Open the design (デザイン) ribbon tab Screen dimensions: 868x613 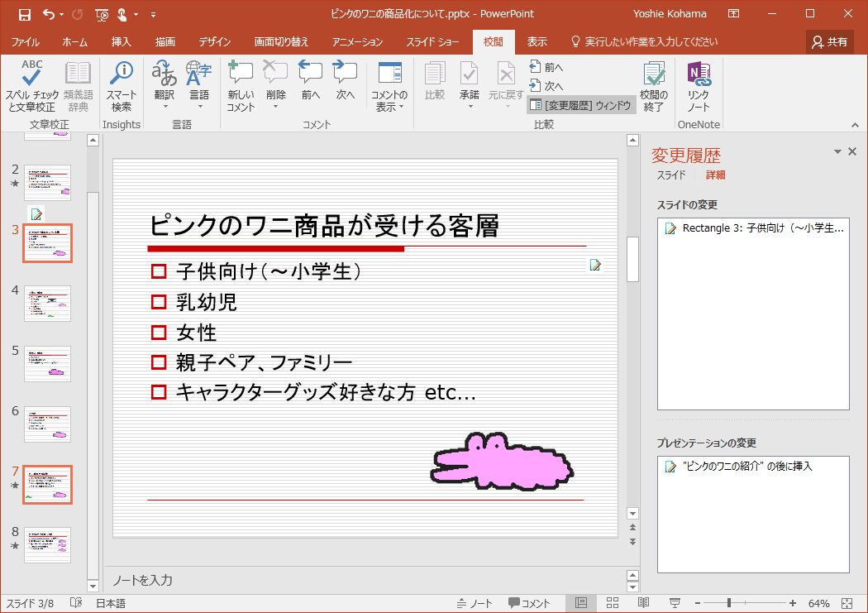pos(215,41)
